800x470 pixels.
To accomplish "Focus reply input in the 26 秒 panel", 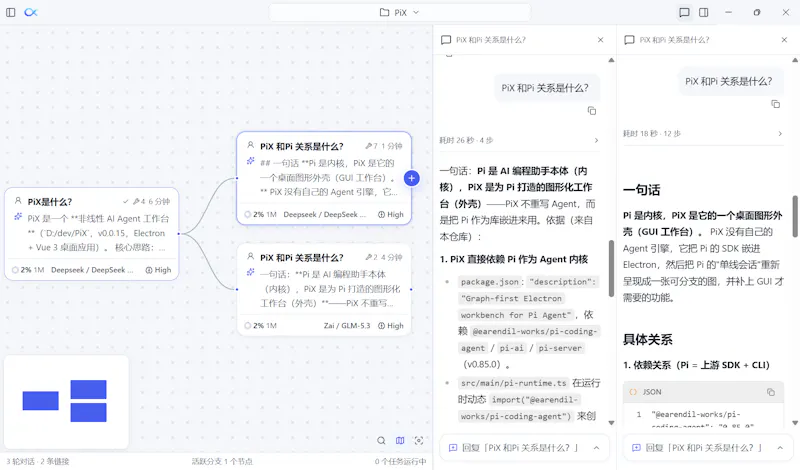I will click(x=524, y=448).
